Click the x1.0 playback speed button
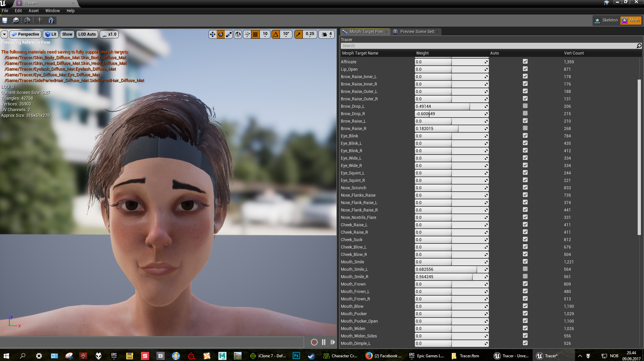 [109, 34]
